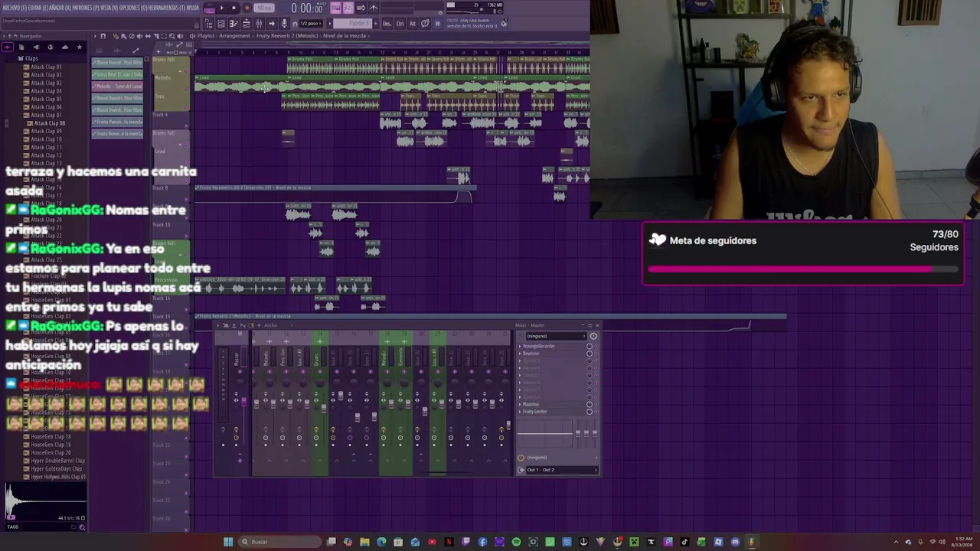980x551 pixels.
Task: Click the Ctrl button in toolbar
Action: pos(400,24)
